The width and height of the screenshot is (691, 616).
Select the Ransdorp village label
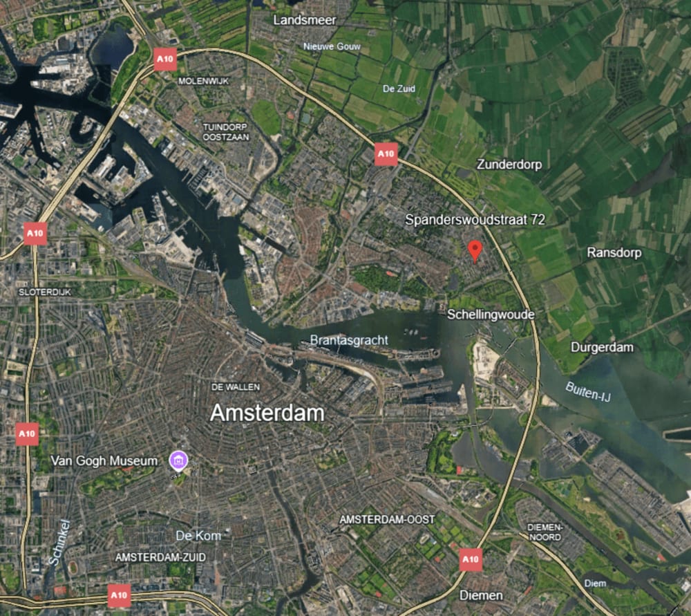[614, 252]
